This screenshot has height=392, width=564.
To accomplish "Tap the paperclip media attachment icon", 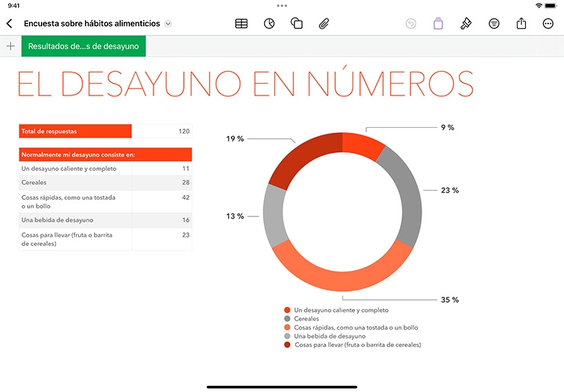I will click(323, 24).
